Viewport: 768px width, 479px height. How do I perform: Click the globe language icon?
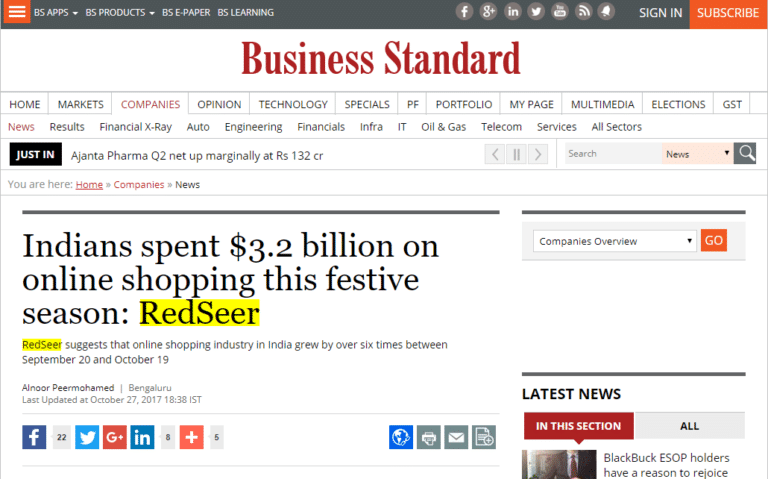[401, 437]
